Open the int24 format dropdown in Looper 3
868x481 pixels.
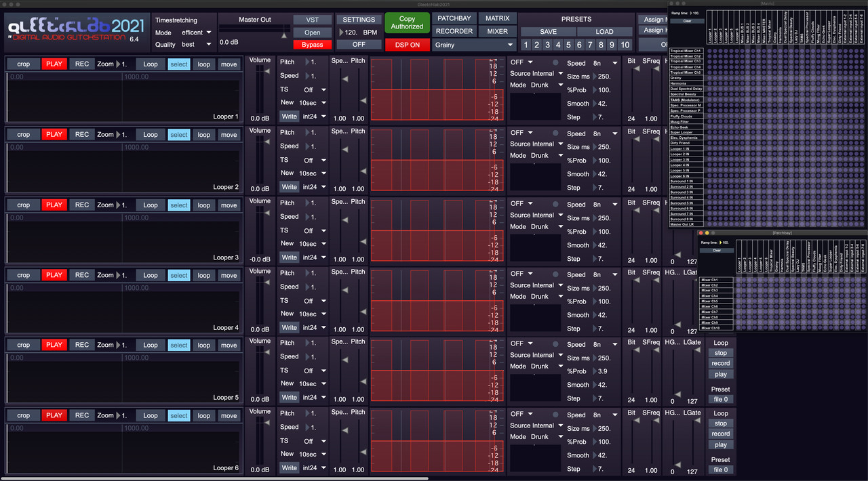point(315,257)
